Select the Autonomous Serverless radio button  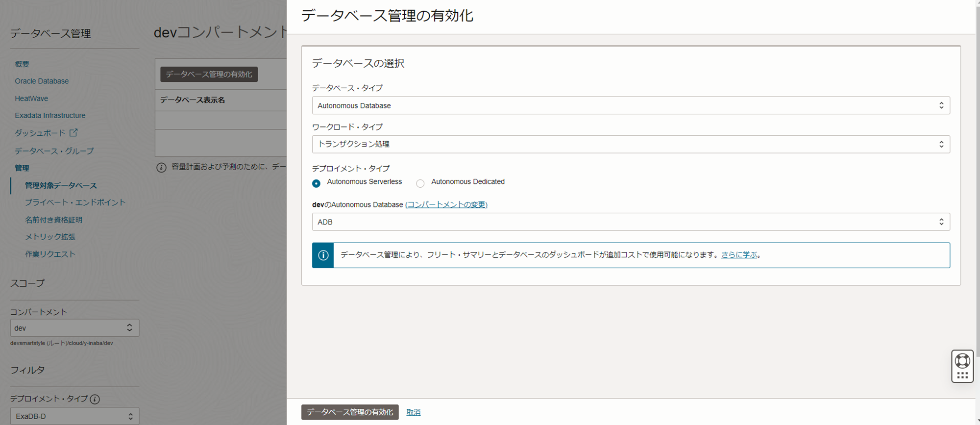click(x=317, y=183)
